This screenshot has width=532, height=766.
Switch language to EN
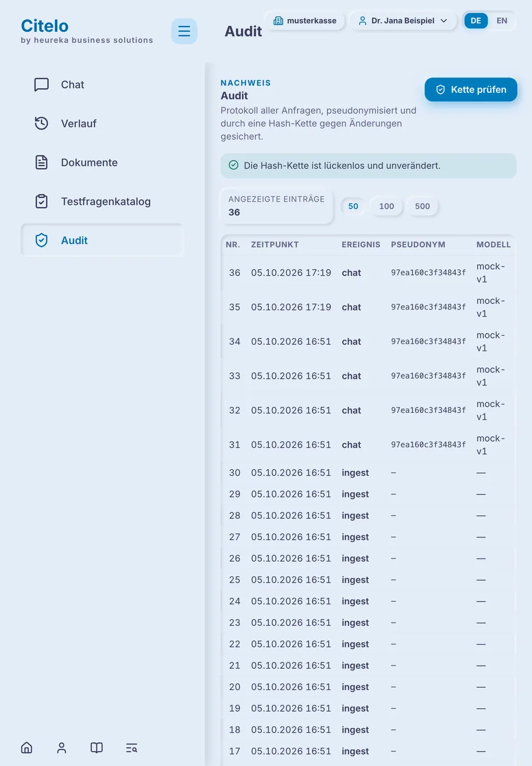pyautogui.click(x=502, y=21)
